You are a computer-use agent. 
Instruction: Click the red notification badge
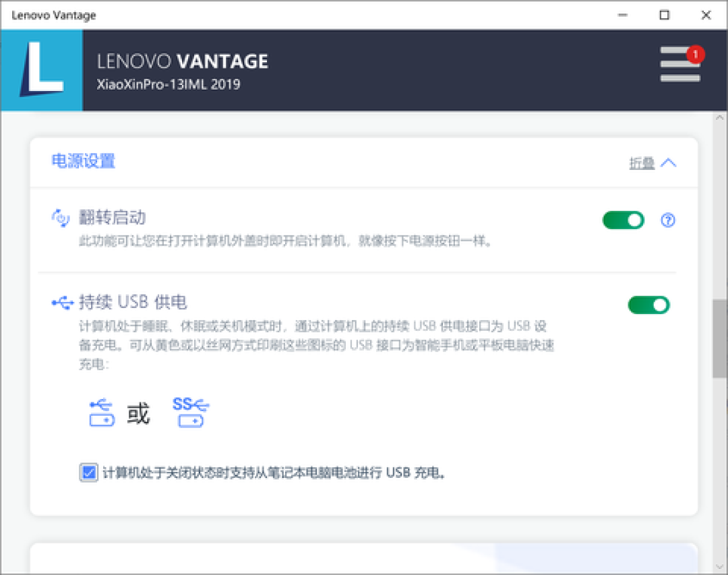coord(695,55)
